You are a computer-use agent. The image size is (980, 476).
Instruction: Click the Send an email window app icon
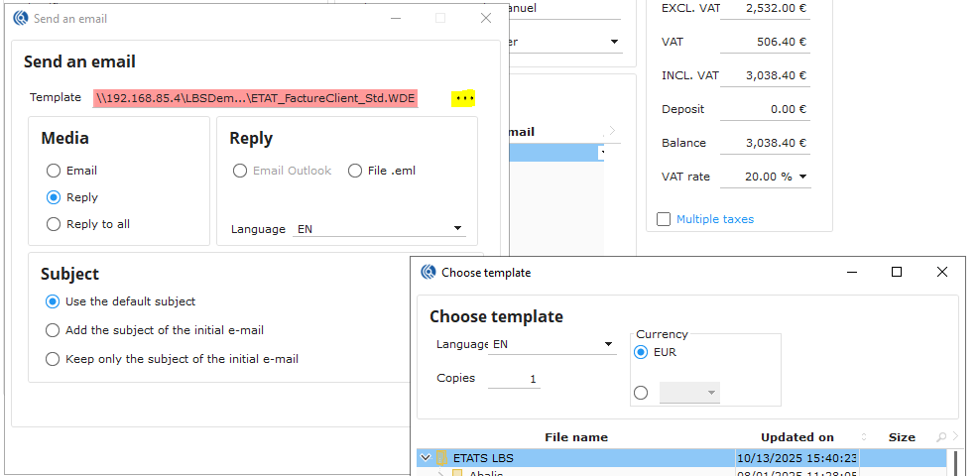(x=21, y=18)
